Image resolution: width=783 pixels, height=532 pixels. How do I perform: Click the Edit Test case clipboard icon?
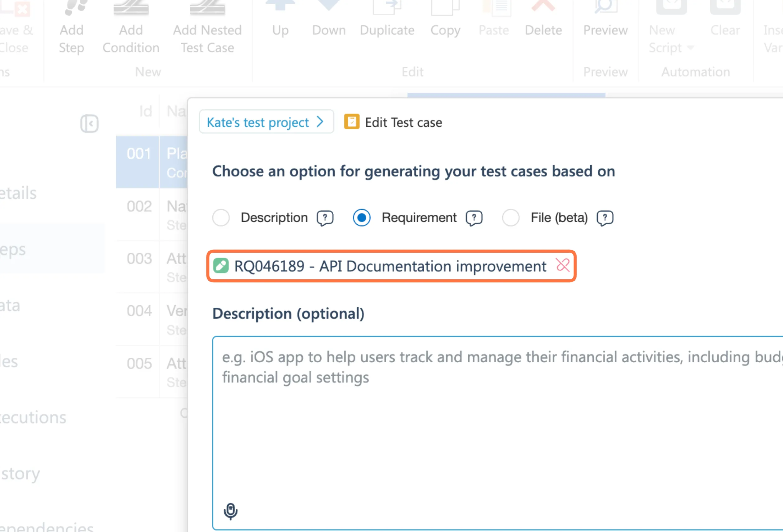click(351, 122)
